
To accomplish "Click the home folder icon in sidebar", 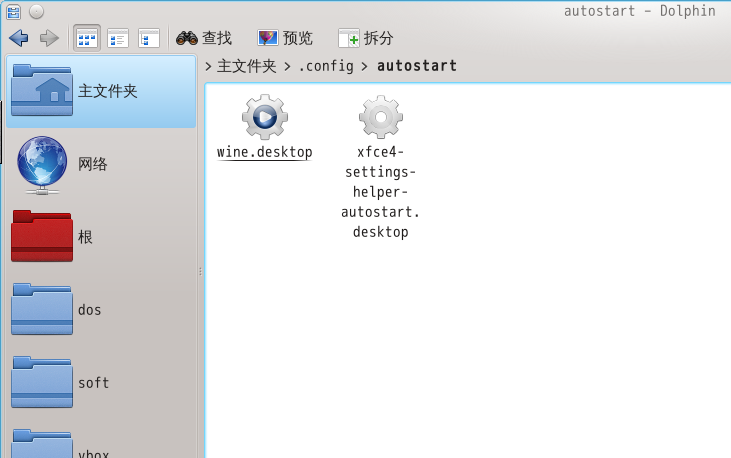I will (x=42, y=90).
